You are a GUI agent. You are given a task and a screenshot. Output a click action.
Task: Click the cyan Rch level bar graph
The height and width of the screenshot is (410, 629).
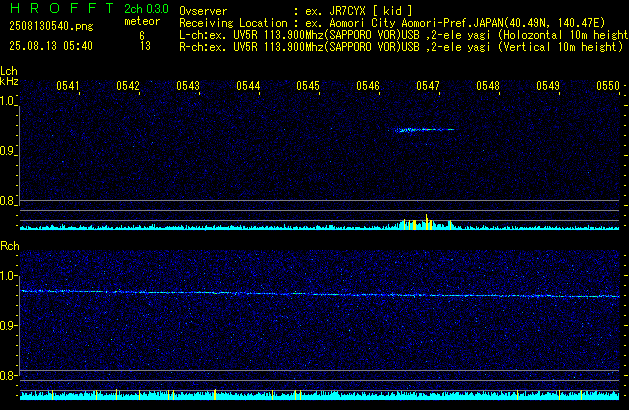coord(320,395)
